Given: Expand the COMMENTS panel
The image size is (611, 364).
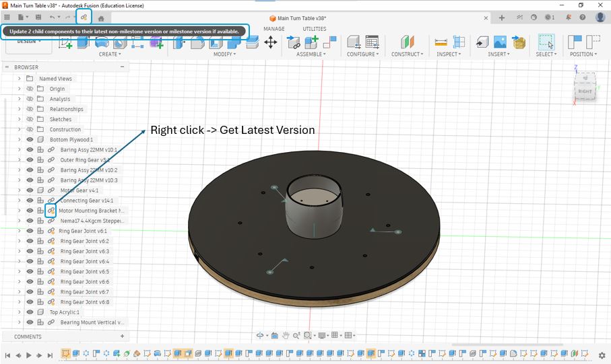Looking at the screenshot, I should (122, 336).
